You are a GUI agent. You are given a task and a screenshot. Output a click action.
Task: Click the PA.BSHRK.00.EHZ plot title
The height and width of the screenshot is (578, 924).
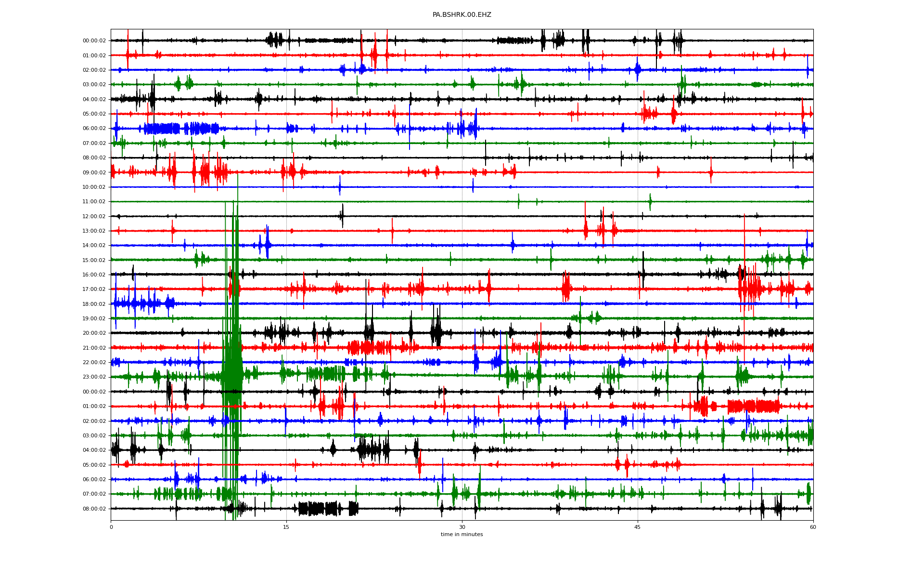462,15
